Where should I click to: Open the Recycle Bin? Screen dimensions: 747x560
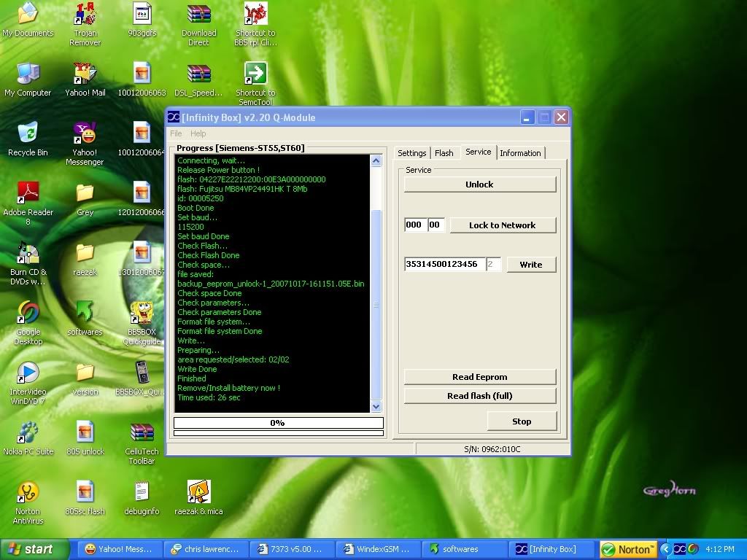(x=28, y=139)
